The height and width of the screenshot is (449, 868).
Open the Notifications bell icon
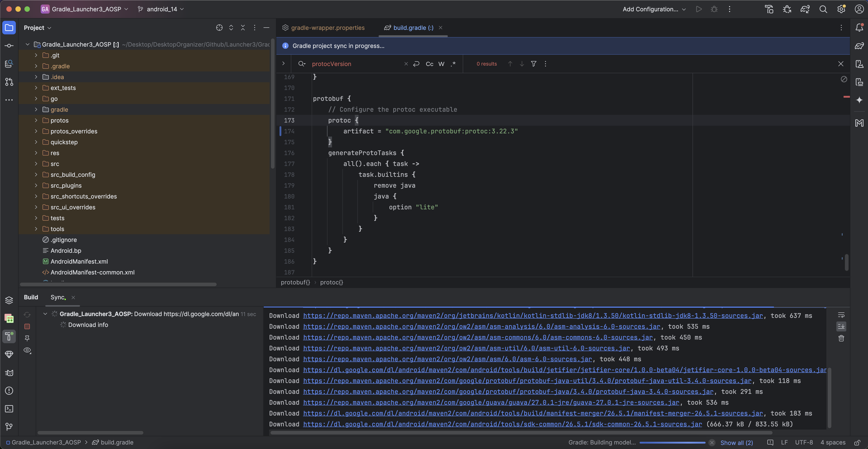tap(859, 28)
